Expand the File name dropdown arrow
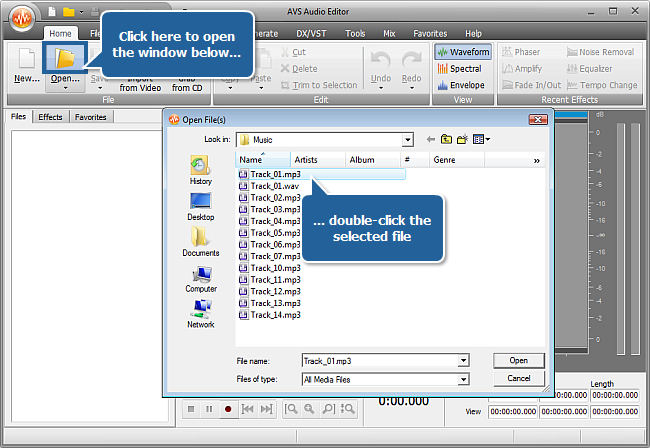 [x=463, y=361]
